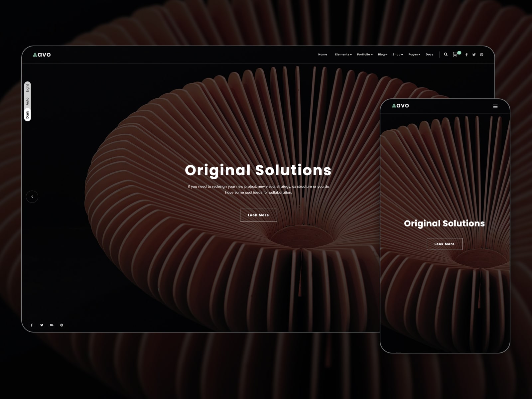
Task: Open the search icon in header
Action: pos(446,55)
